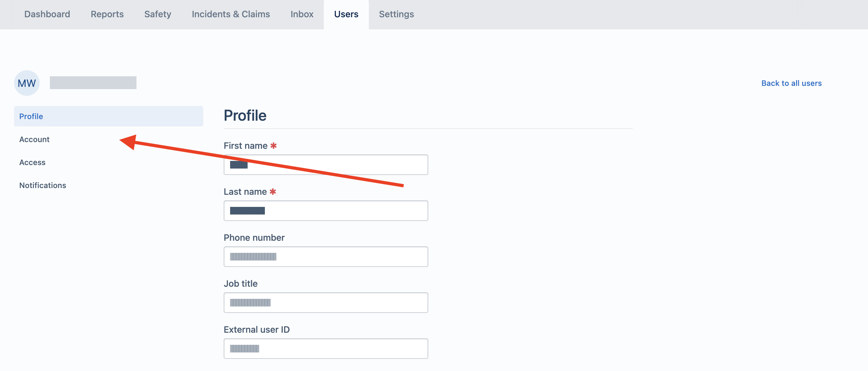Screen dimensions: 868x371
Task: Click the Phone number input
Action: pos(325,256)
